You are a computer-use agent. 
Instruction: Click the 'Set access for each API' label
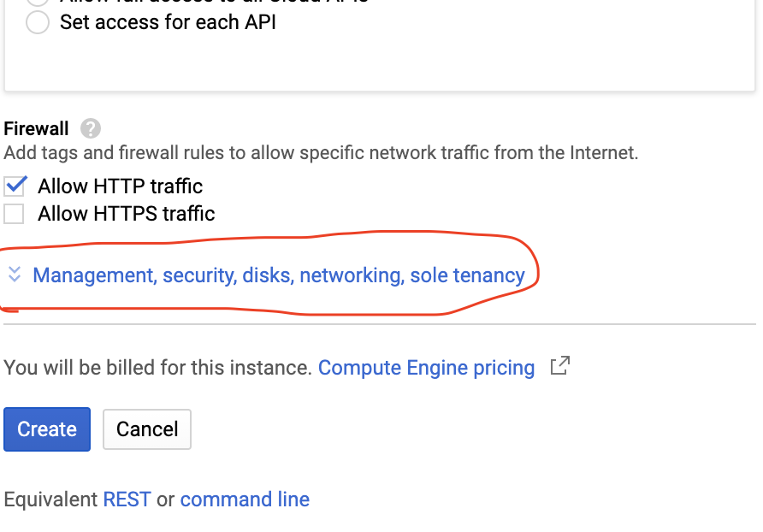point(168,22)
